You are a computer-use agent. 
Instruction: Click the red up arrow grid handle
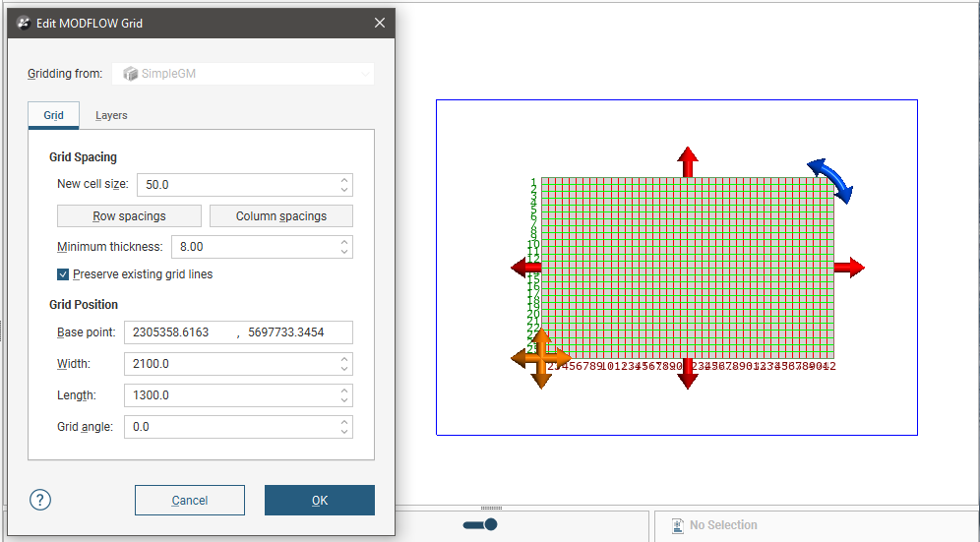coord(688,161)
